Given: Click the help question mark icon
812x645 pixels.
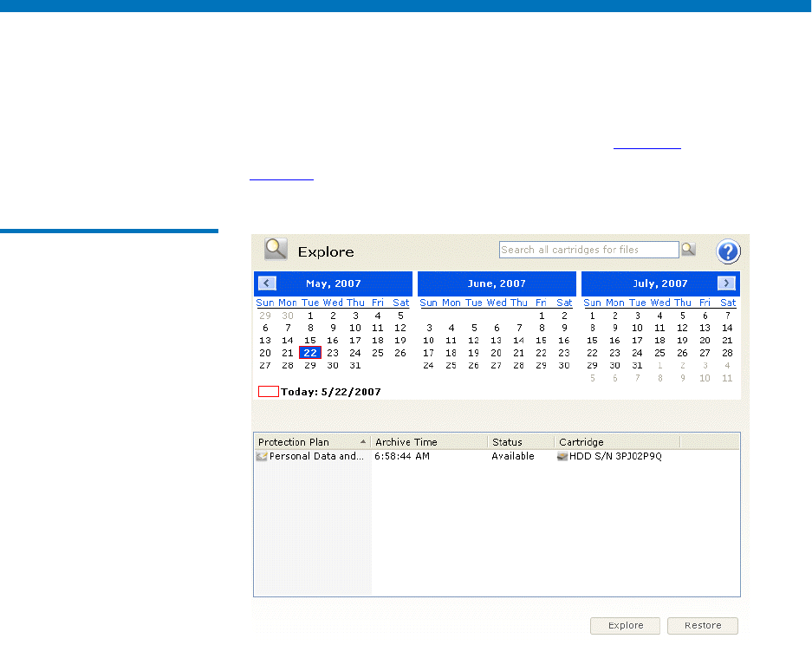Looking at the screenshot, I should point(728,252).
